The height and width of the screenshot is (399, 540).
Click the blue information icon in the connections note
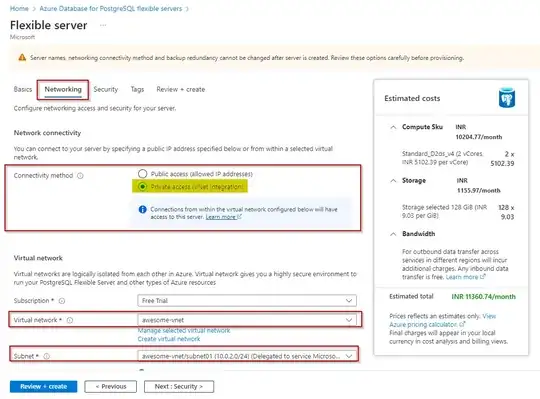(142, 209)
